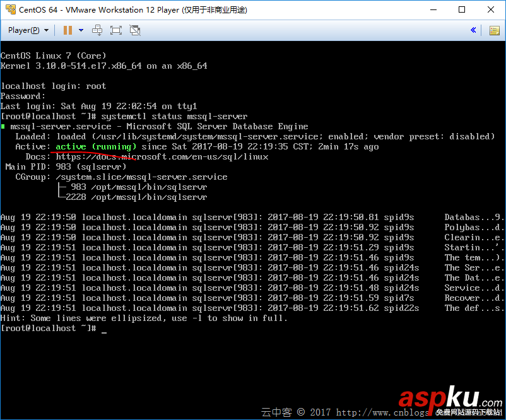The image size is (506, 420).
Task: Click the VMware window icon in title bar
Action: [x=11, y=9]
